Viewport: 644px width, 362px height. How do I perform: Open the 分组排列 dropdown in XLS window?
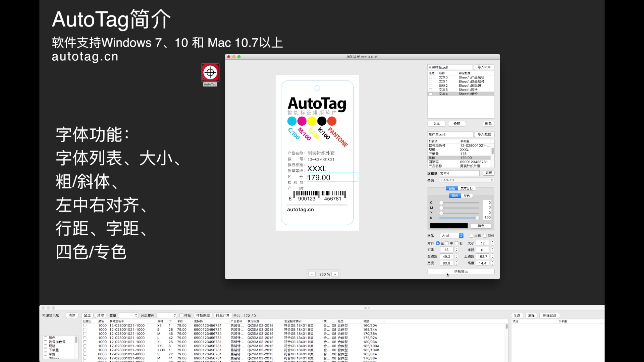coord(166,315)
